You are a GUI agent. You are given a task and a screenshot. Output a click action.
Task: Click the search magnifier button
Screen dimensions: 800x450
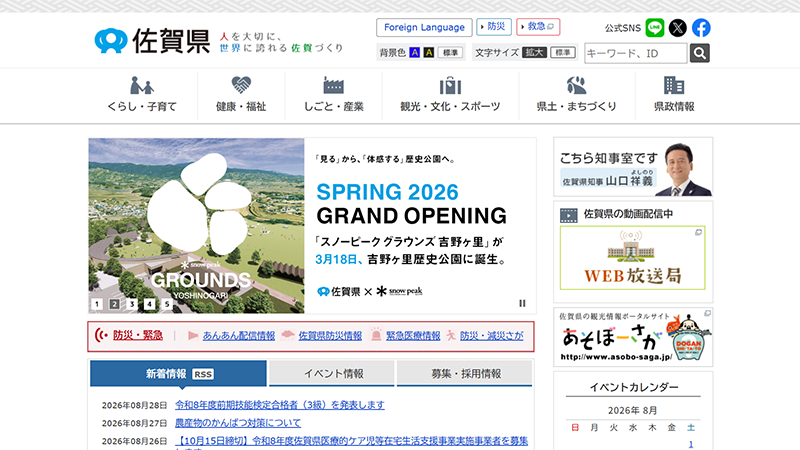coord(699,53)
